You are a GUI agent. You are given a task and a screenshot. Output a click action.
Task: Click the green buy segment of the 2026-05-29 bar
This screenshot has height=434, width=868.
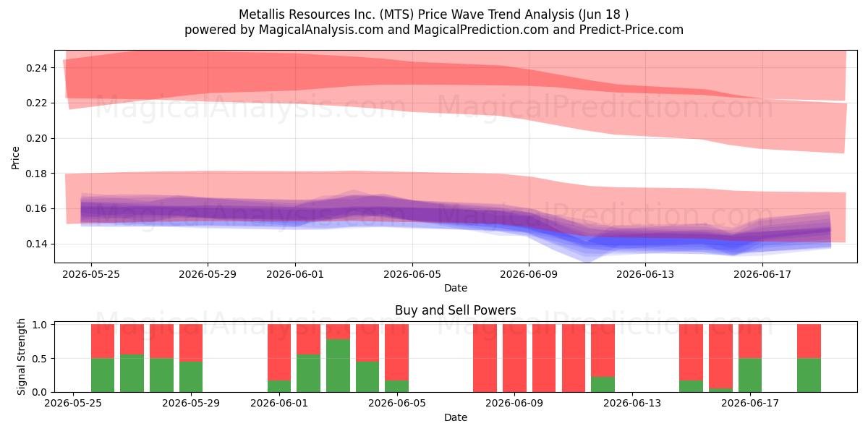pyautogui.click(x=191, y=377)
